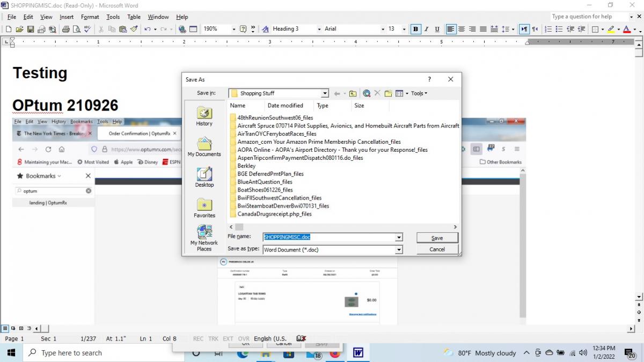Click the Undo arrow icon
This screenshot has width=644, height=362.
(x=148, y=29)
